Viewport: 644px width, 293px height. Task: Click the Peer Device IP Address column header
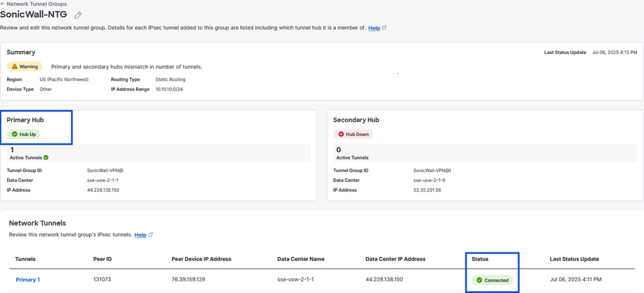point(201,259)
